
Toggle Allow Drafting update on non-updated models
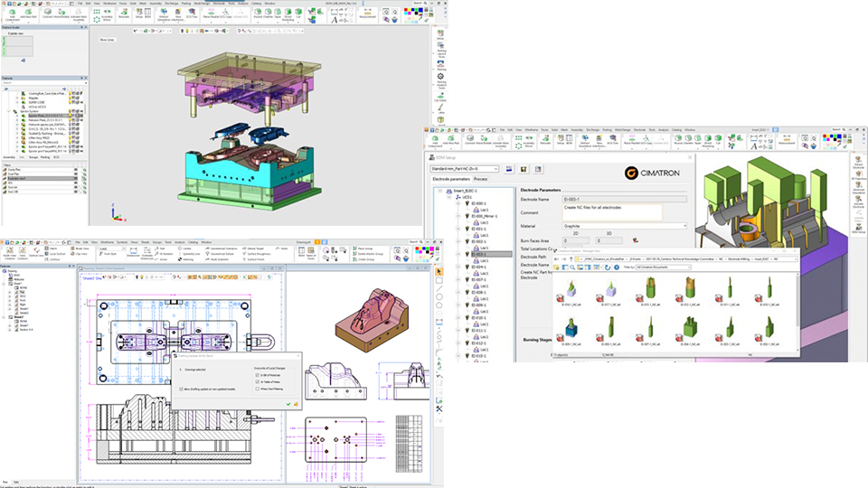tap(181, 389)
